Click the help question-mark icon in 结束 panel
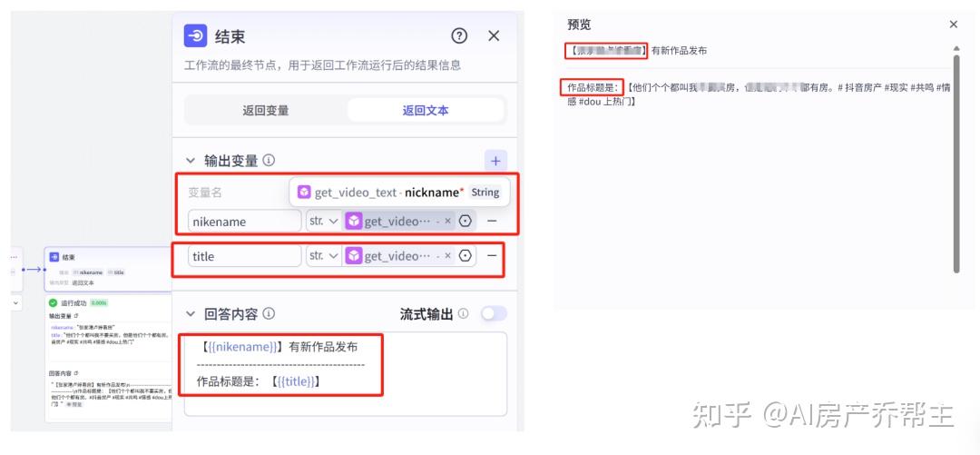Viewport: 980px width, 455px height. pyautogui.click(x=459, y=36)
